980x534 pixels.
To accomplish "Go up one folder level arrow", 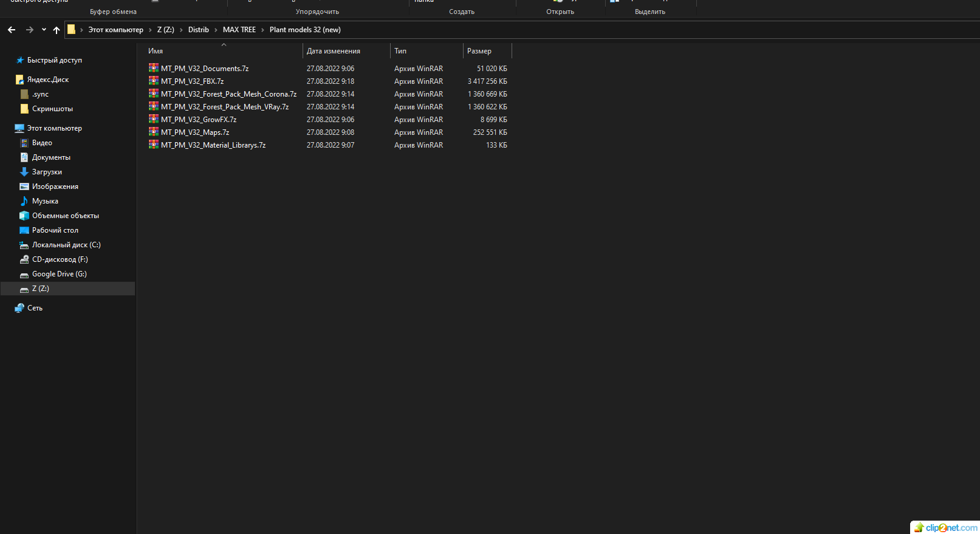I will (x=57, y=30).
